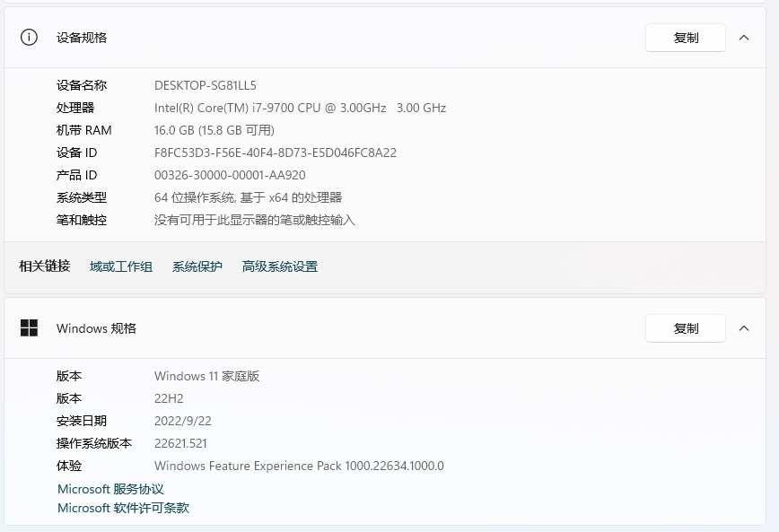
Task: Click the 机带 RAM label
Action: click(x=84, y=130)
